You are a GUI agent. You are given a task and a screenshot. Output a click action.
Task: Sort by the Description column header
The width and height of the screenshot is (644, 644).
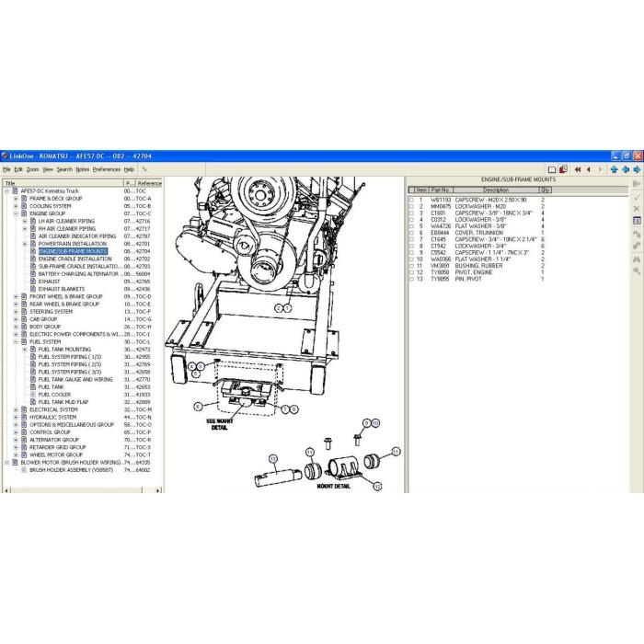click(x=496, y=190)
